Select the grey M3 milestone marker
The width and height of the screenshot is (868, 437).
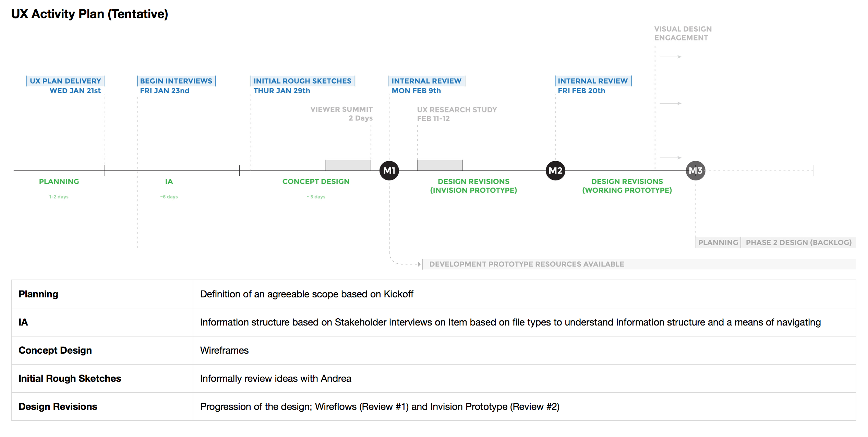[x=696, y=170]
